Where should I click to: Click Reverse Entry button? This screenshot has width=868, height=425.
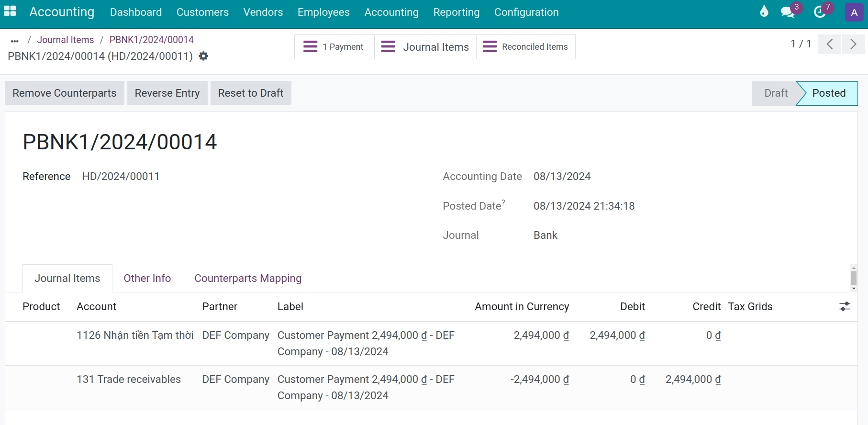(167, 93)
